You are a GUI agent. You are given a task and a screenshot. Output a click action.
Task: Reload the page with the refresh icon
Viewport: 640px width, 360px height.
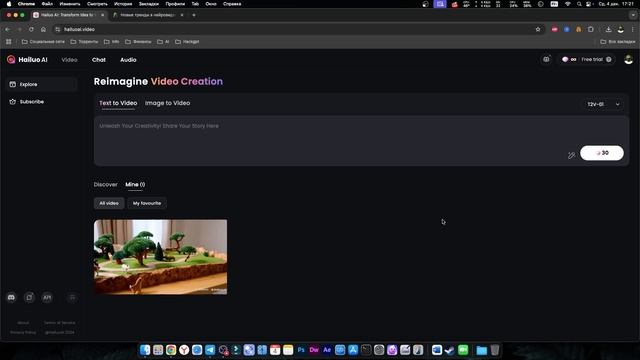tap(31, 29)
